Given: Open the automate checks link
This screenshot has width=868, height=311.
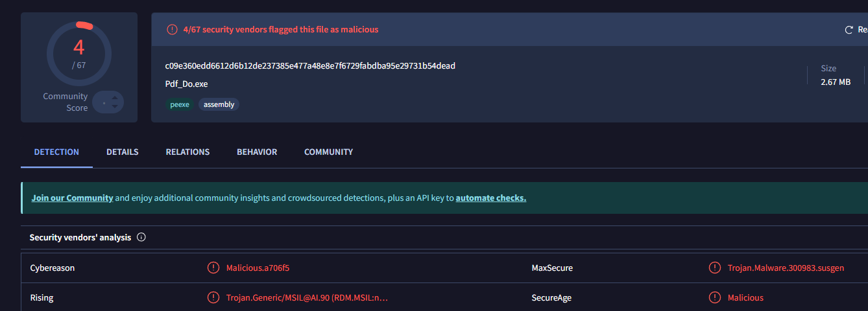Looking at the screenshot, I should point(490,198).
